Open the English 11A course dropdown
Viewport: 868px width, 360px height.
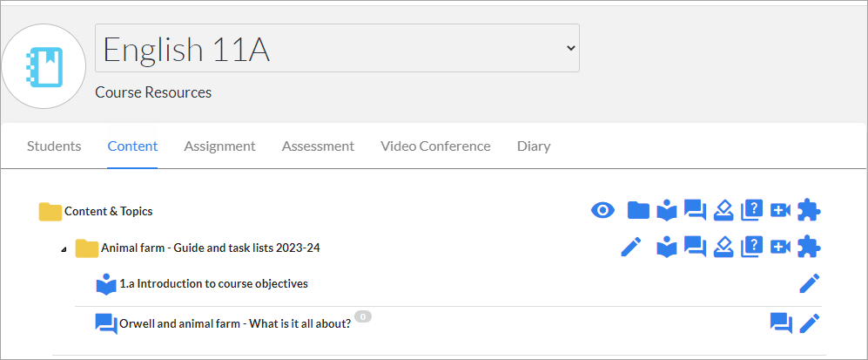pos(337,48)
